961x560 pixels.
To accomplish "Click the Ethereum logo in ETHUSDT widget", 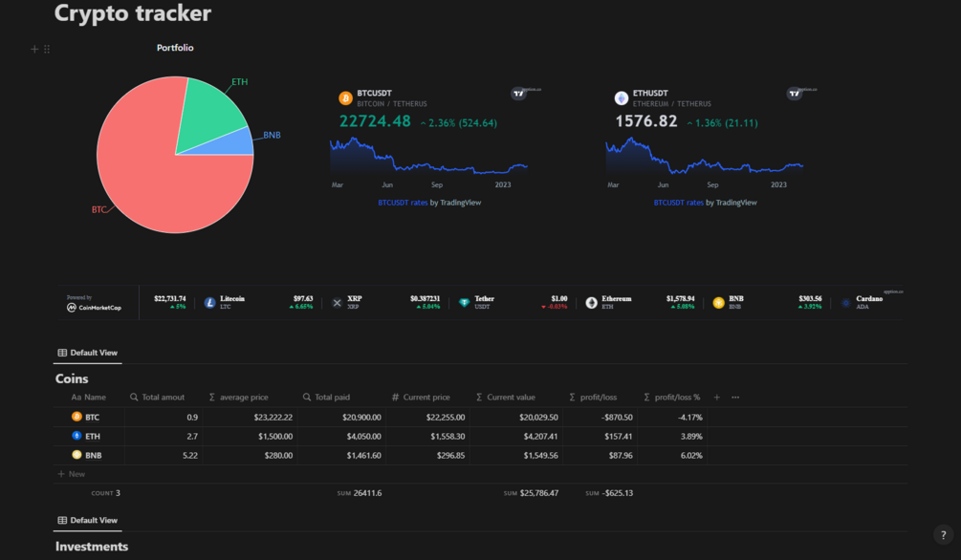I will point(622,98).
